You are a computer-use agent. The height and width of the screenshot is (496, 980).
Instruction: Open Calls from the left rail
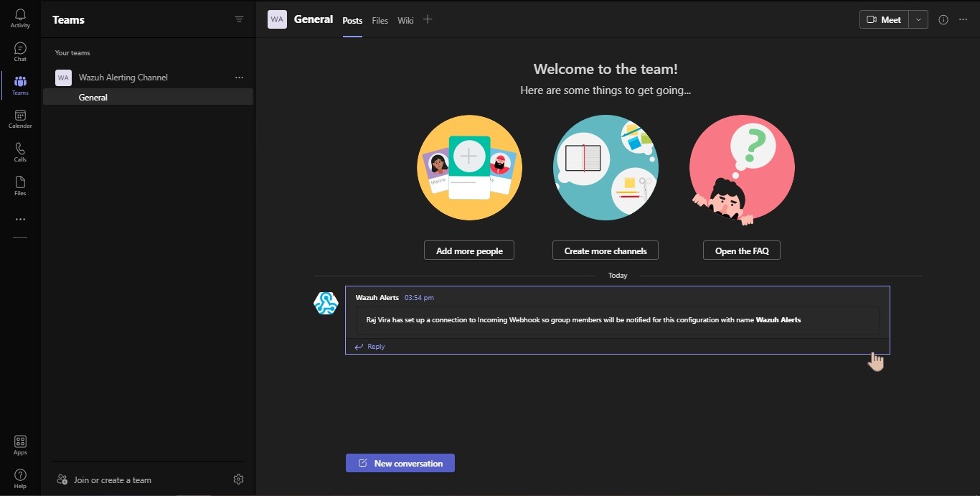point(20,152)
